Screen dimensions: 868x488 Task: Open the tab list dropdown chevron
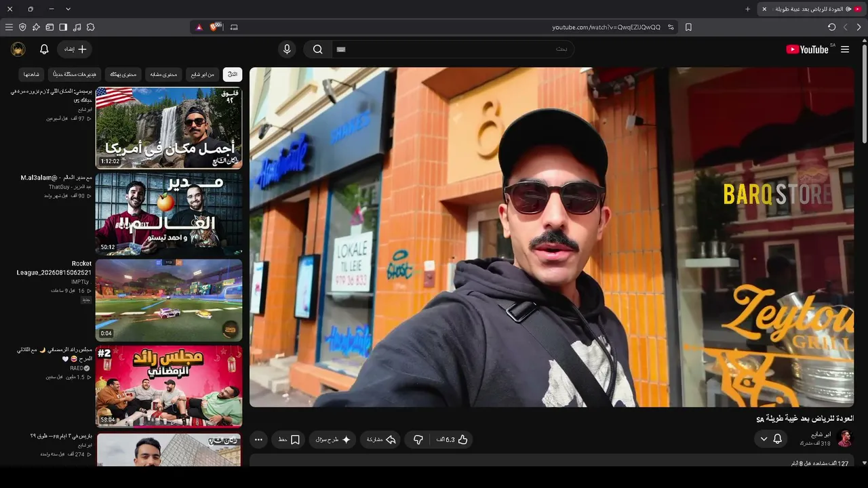tap(68, 9)
